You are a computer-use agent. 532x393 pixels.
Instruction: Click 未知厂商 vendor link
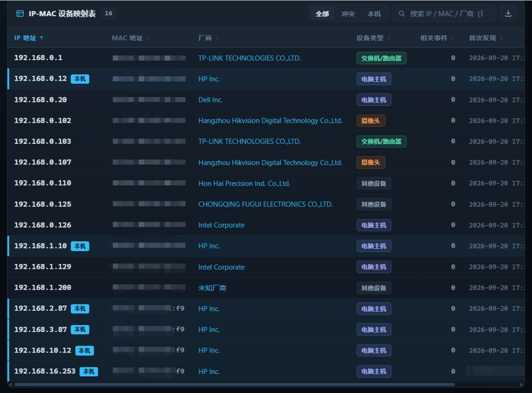pos(212,288)
